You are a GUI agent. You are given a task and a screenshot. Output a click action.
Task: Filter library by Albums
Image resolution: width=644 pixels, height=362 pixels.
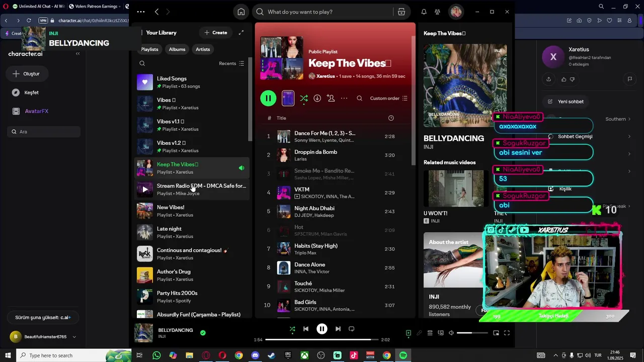[x=177, y=49]
